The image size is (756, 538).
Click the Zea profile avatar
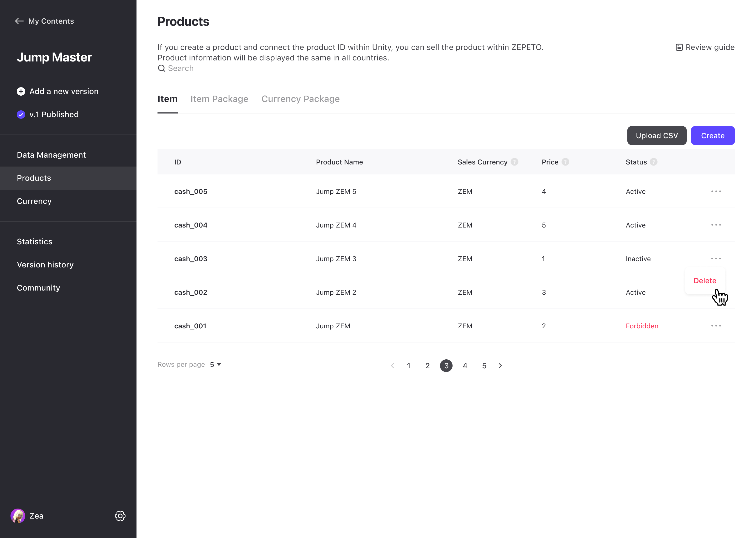(x=18, y=516)
